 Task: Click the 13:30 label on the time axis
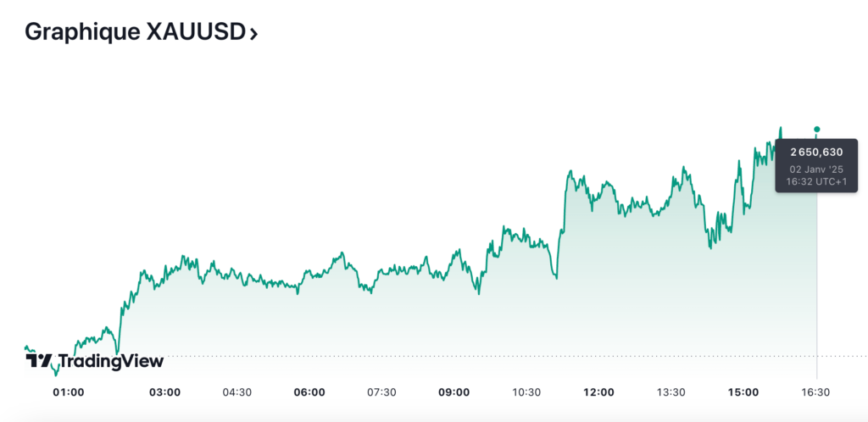click(x=670, y=392)
